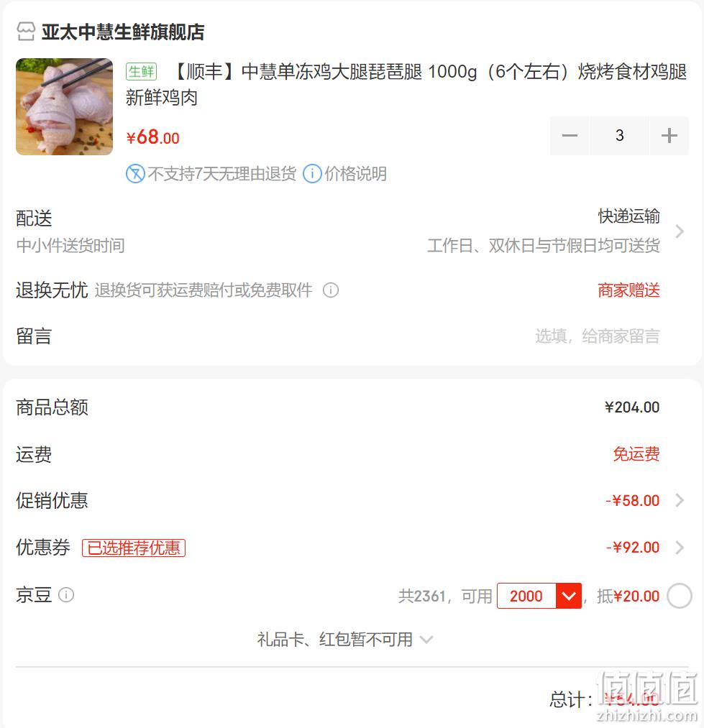Open 配送 options via the chevron arrow
Image resolution: width=704 pixels, height=728 pixels.
(680, 231)
